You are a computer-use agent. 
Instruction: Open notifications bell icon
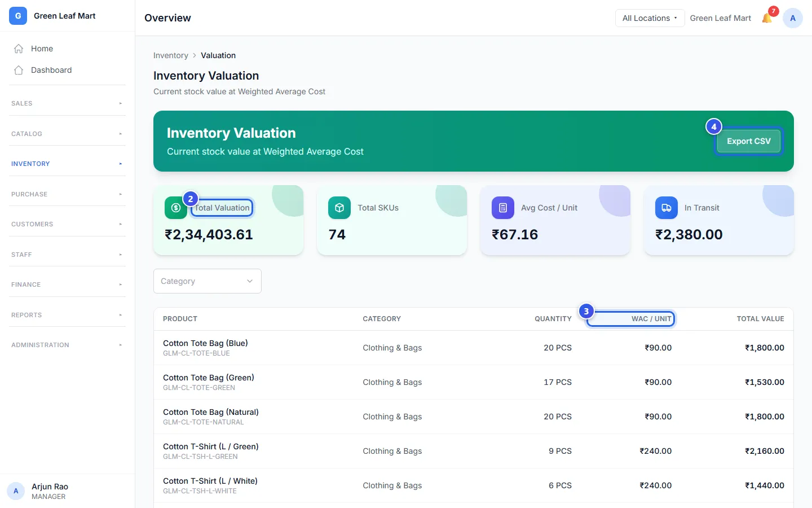pyautogui.click(x=767, y=18)
